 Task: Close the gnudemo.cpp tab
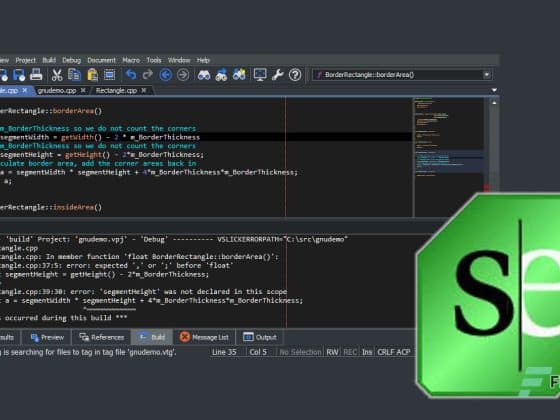point(83,90)
